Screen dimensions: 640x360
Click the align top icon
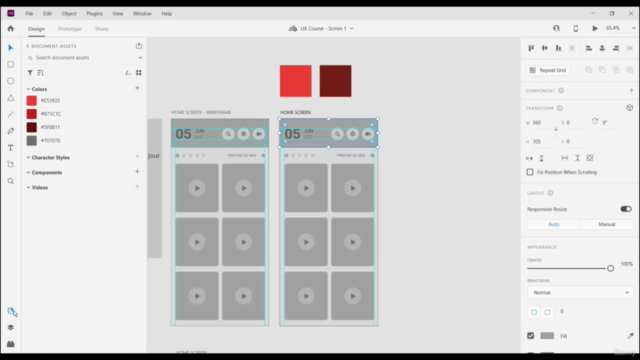[x=531, y=48]
